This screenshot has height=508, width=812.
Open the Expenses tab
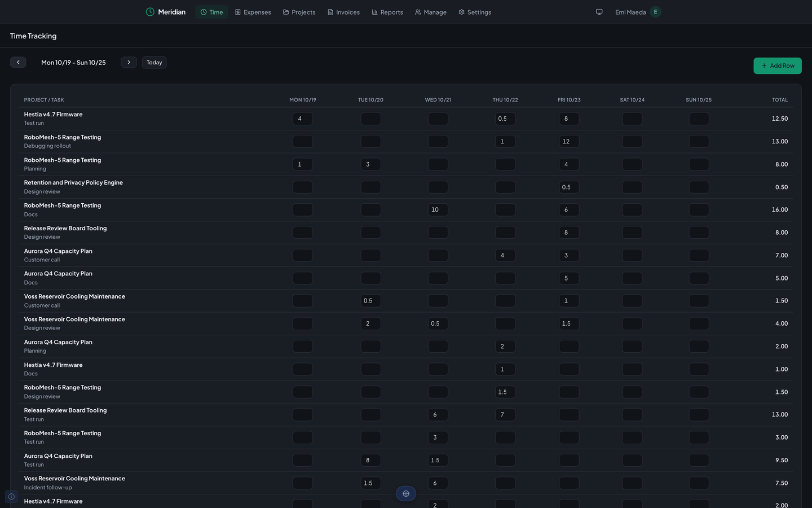pos(253,12)
